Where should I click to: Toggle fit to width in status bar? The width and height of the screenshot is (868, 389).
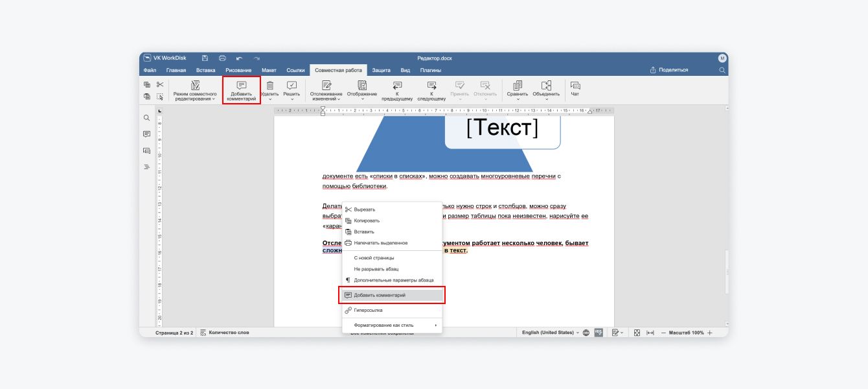pyautogui.click(x=650, y=333)
